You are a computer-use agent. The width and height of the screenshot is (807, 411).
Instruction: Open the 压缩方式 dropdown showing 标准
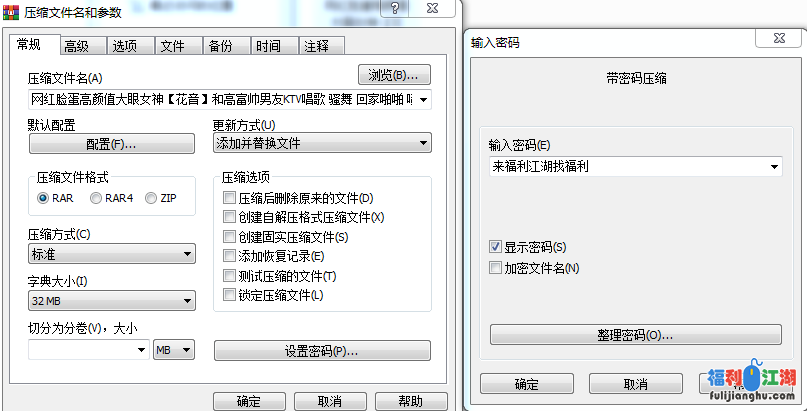pos(112,254)
